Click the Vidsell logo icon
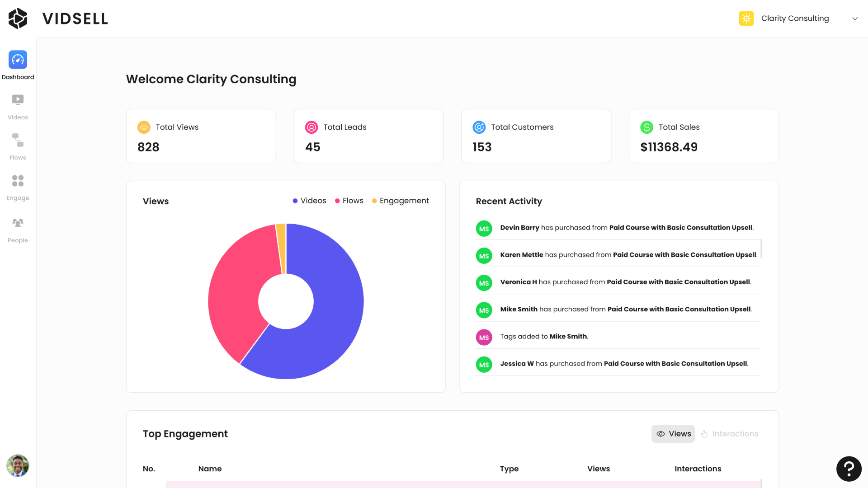 point(18,19)
